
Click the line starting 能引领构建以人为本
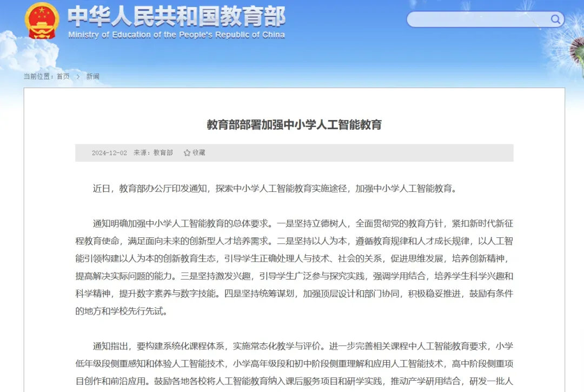(x=293, y=259)
